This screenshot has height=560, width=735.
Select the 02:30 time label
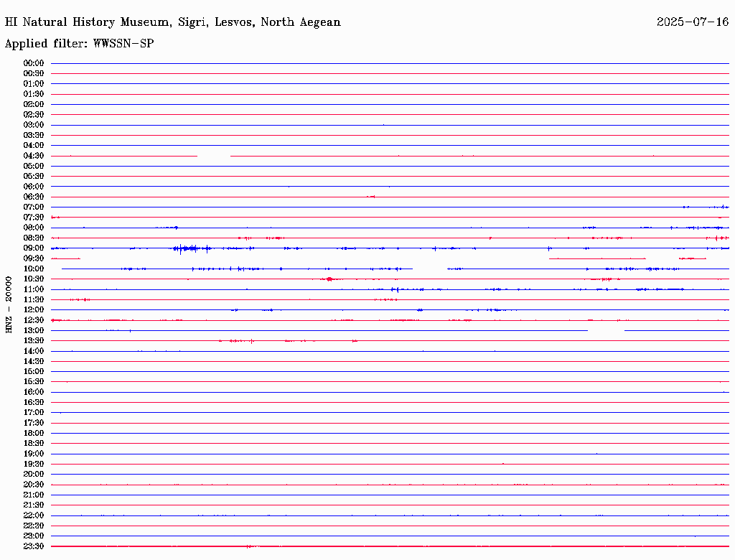point(34,115)
